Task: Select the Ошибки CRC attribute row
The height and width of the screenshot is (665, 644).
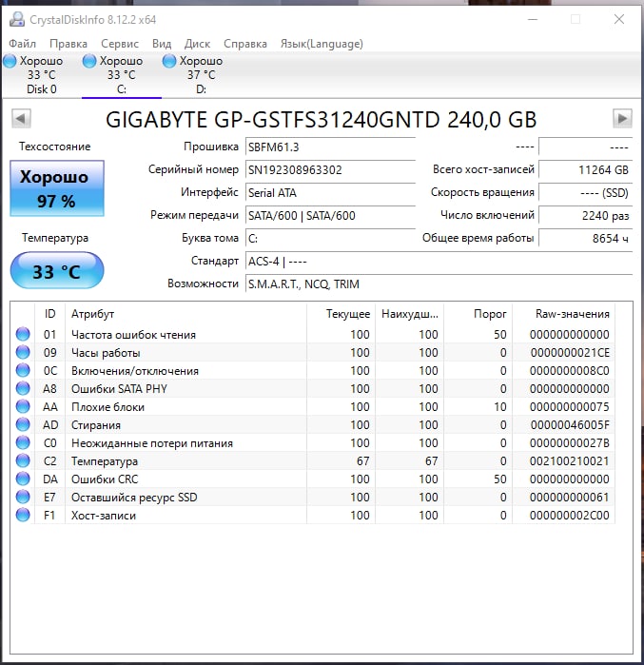Action: [313, 479]
